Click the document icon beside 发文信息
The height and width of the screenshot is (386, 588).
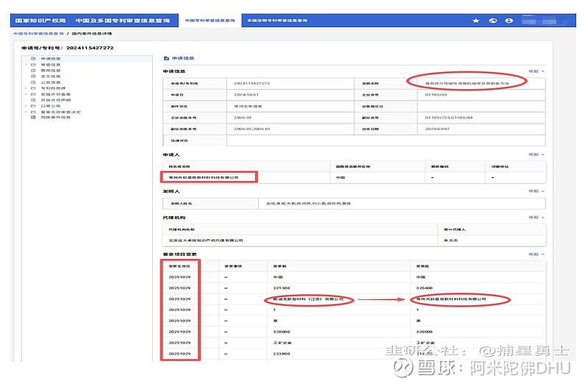33,76
